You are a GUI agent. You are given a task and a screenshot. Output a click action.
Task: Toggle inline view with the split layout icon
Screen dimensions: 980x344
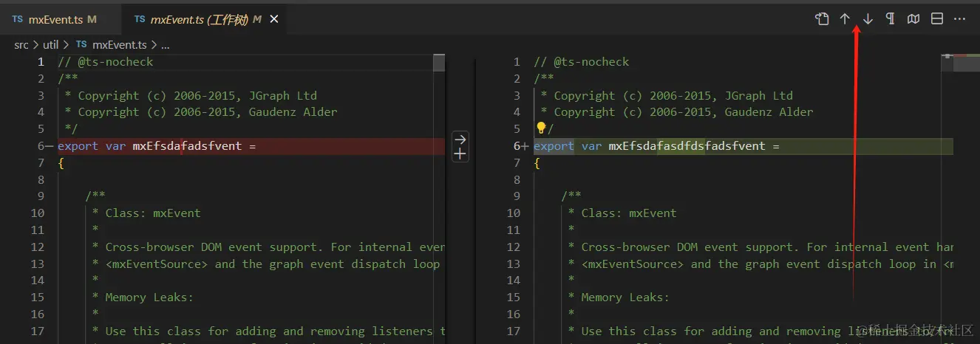(x=937, y=19)
